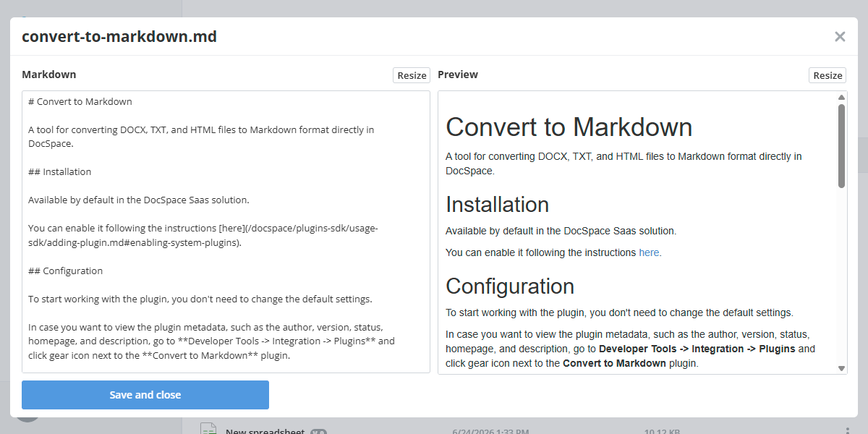Click 'Developer Tools -> Integration -> Plugins' in Preview

(697, 349)
